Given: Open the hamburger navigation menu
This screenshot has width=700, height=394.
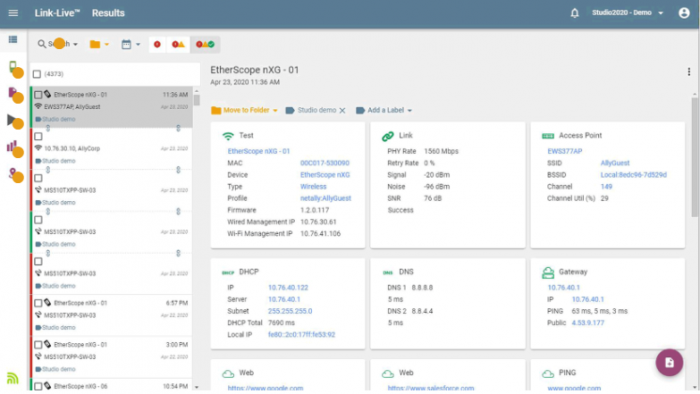Looking at the screenshot, I should pyautogui.click(x=13, y=13).
